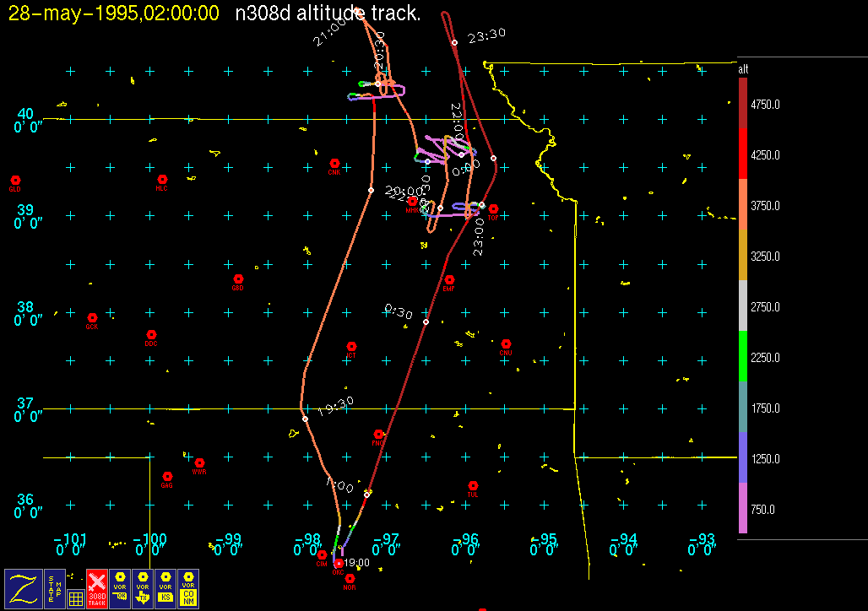The width and height of the screenshot is (868, 611).
Task: Select the CIM VOR station marker
Action: coord(322,555)
